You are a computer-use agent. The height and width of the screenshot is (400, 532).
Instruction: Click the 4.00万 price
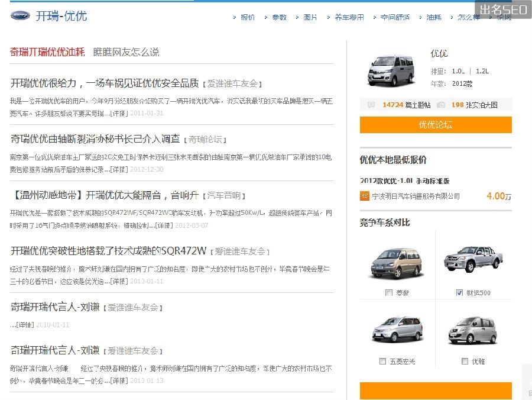pyautogui.click(x=499, y=196)
